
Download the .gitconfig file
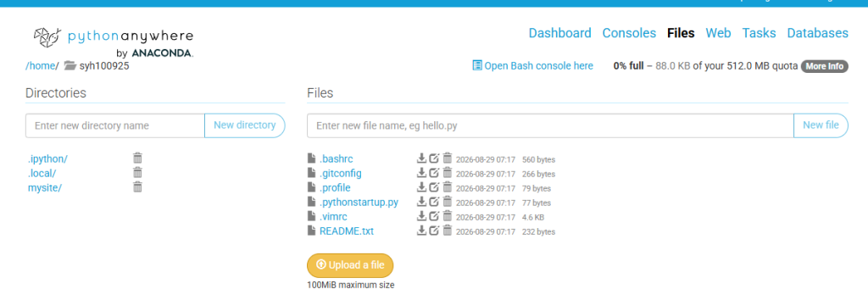pos(421,173)
